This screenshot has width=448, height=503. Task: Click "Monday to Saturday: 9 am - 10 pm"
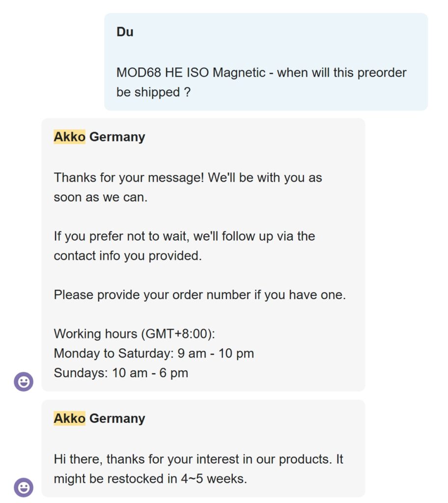[x=154, y=353]
